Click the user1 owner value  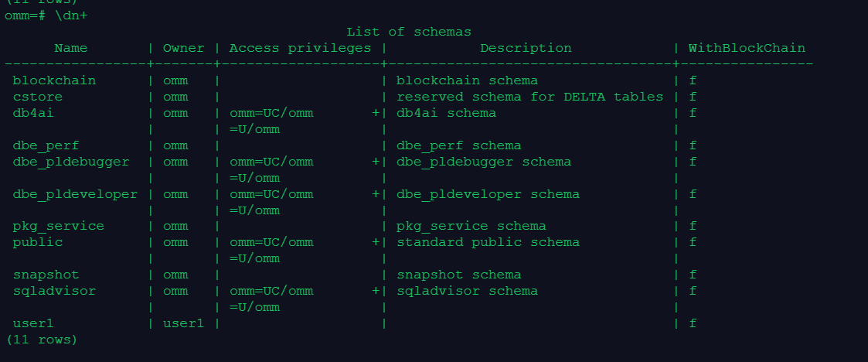[x=183, y=324]
